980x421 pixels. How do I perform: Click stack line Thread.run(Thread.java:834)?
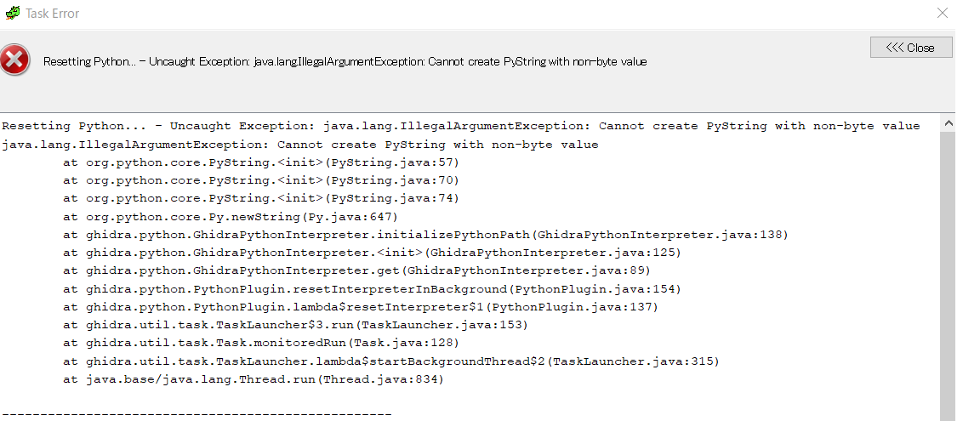click(x=254, y=380)
